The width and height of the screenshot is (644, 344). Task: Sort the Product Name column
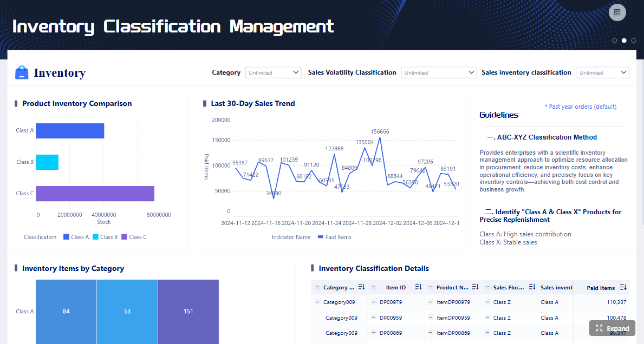tap(475, 287)
